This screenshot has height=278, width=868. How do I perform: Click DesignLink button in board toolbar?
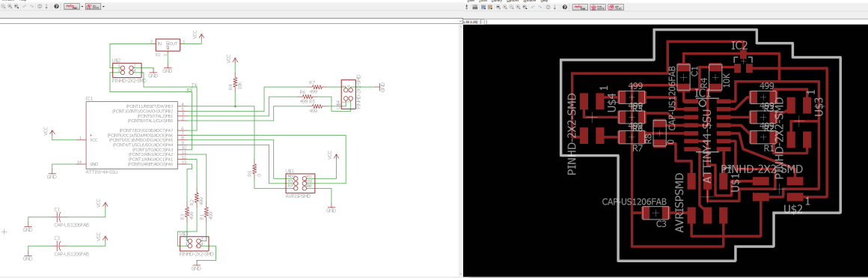click(x=580, y=7)
